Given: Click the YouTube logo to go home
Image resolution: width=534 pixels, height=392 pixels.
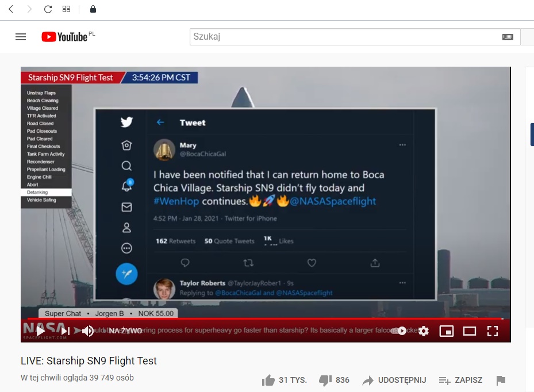Looking at the screenshot, I should 64,37.
